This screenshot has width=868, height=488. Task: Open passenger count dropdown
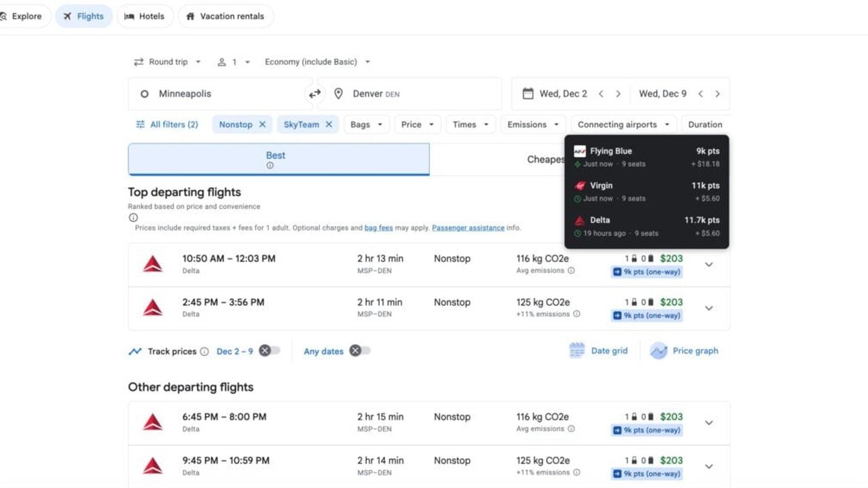(234, 62)
